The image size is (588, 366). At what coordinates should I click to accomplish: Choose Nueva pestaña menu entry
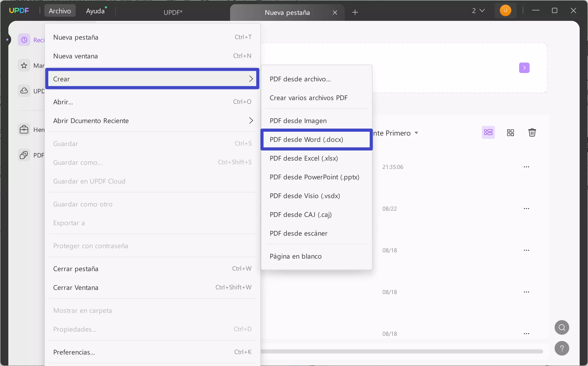pyautogui.click(x=152, y=37)
